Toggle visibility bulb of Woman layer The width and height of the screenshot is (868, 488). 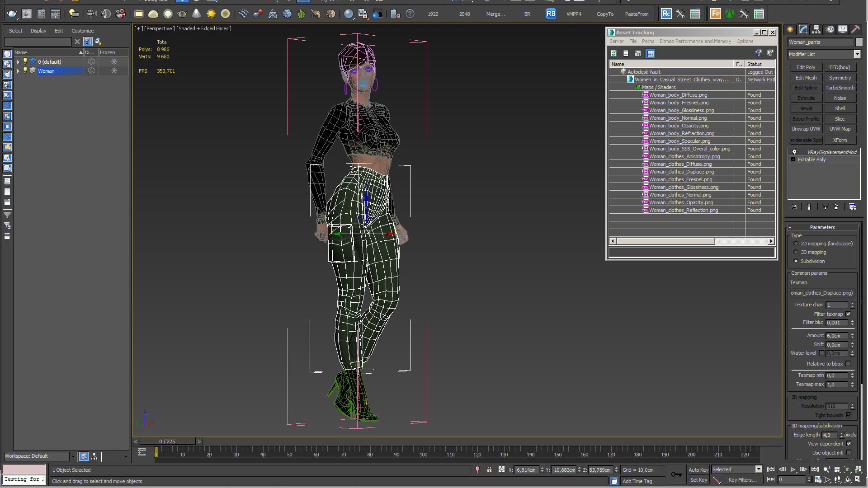tap(25, 70)
